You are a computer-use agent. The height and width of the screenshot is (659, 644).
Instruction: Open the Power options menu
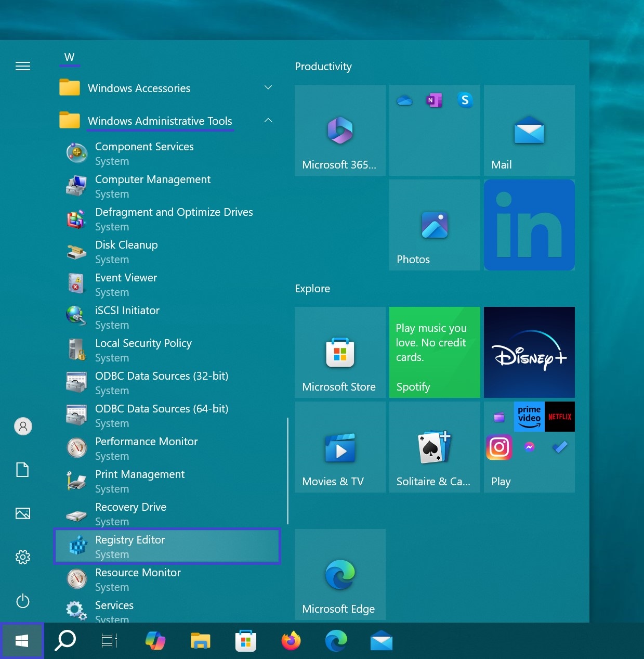23,601
